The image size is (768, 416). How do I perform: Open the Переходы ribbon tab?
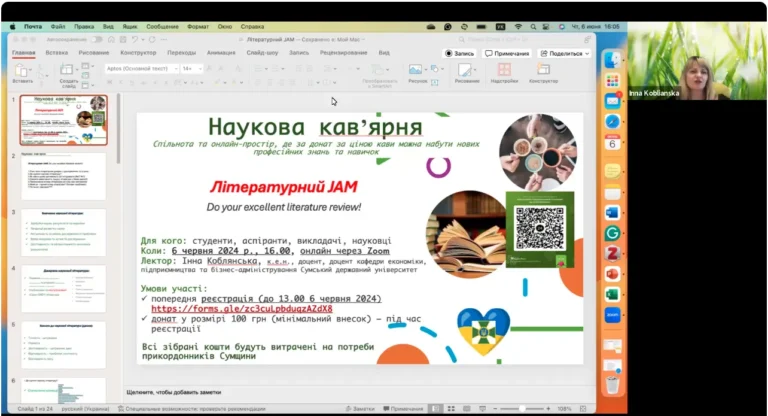coord(181,52)
